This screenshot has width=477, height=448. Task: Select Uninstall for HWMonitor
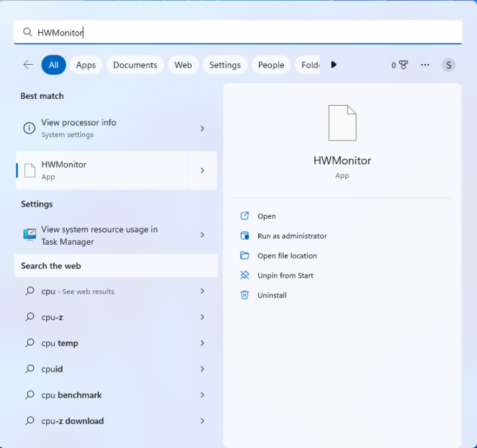(272, 295)
